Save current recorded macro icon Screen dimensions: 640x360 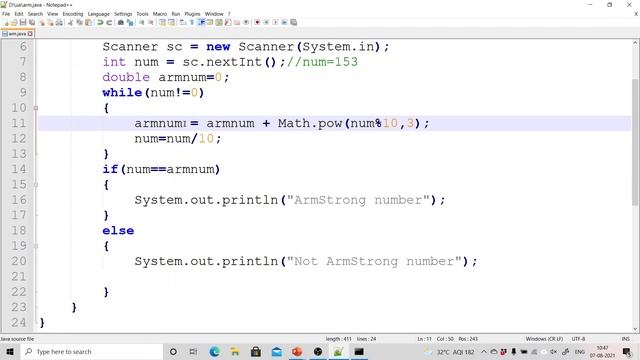tap(293, 22)
